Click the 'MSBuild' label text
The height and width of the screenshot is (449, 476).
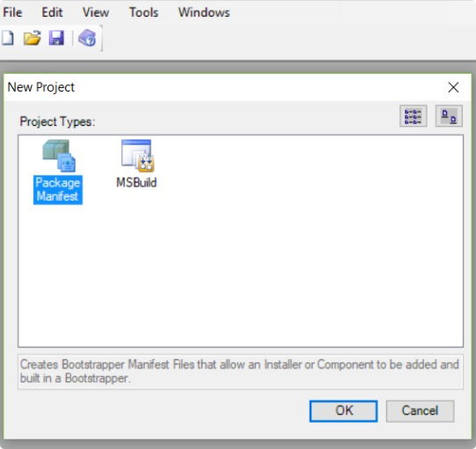pos(136,182)
